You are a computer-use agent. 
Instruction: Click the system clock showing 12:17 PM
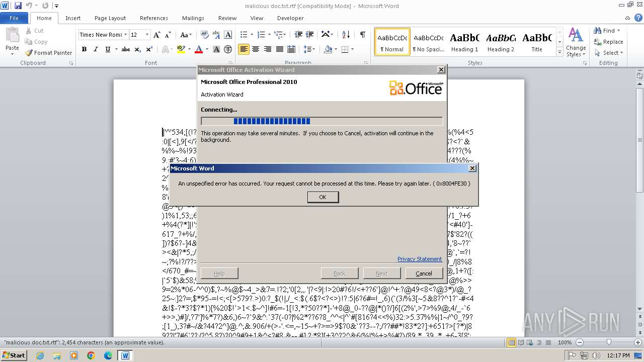(618, 355)
